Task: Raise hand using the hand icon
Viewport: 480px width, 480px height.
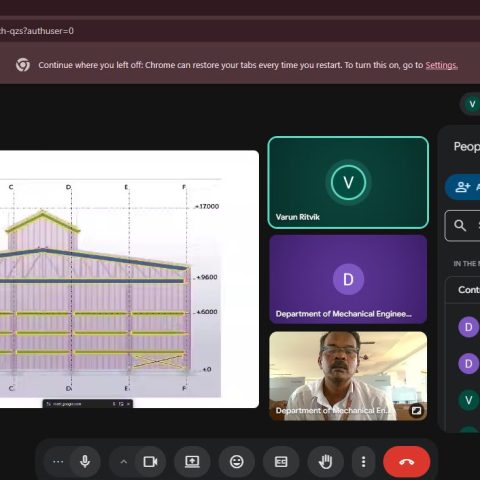Action: point(325,462)
